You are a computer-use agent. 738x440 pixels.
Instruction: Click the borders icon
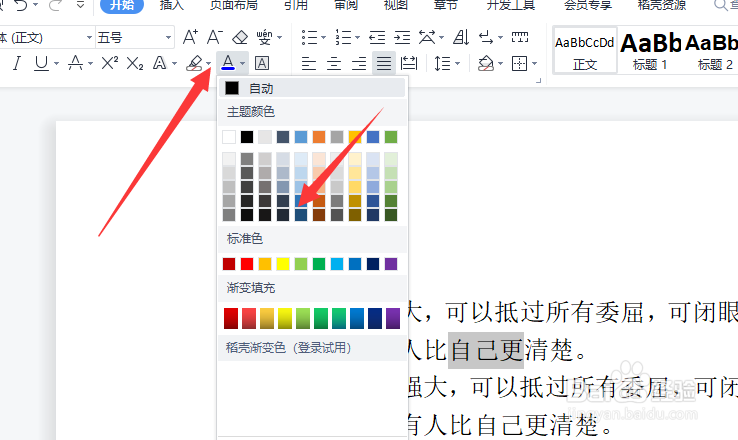(520, 63)
